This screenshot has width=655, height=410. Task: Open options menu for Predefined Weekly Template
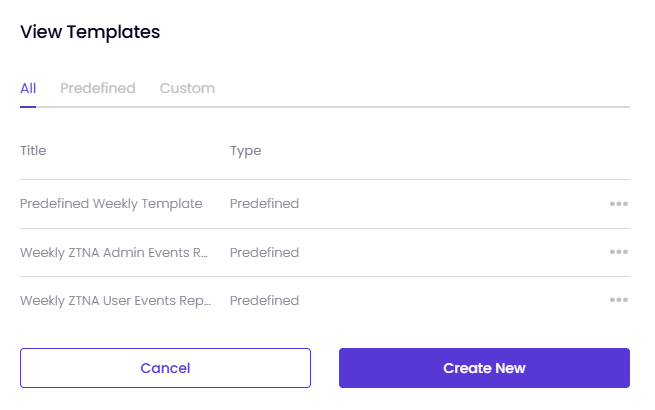click(x=619, y=204)
